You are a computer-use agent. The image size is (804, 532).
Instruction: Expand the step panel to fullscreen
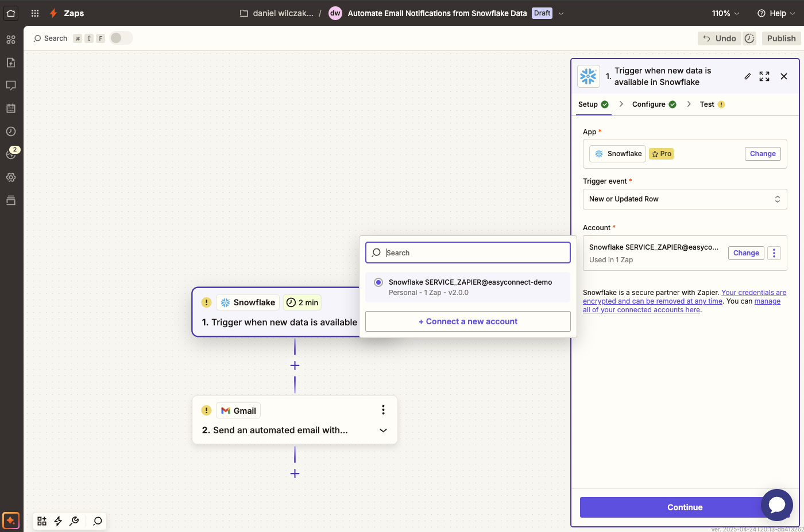tap(764, 76)
